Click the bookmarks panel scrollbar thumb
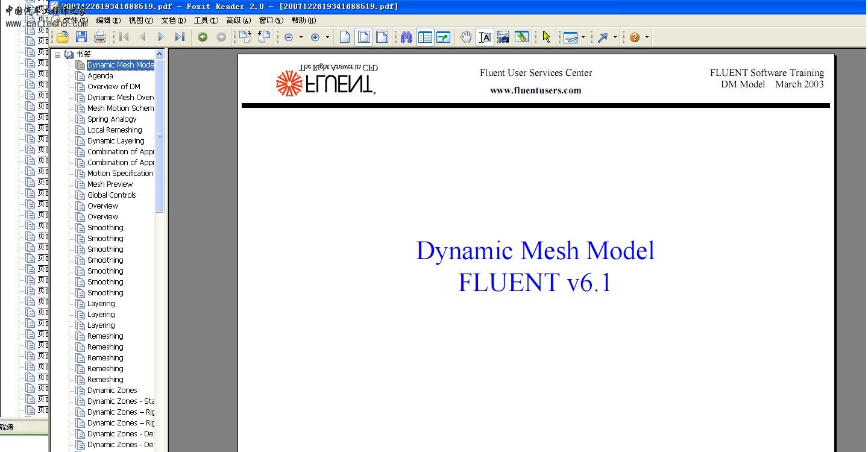 pos(160,136)
